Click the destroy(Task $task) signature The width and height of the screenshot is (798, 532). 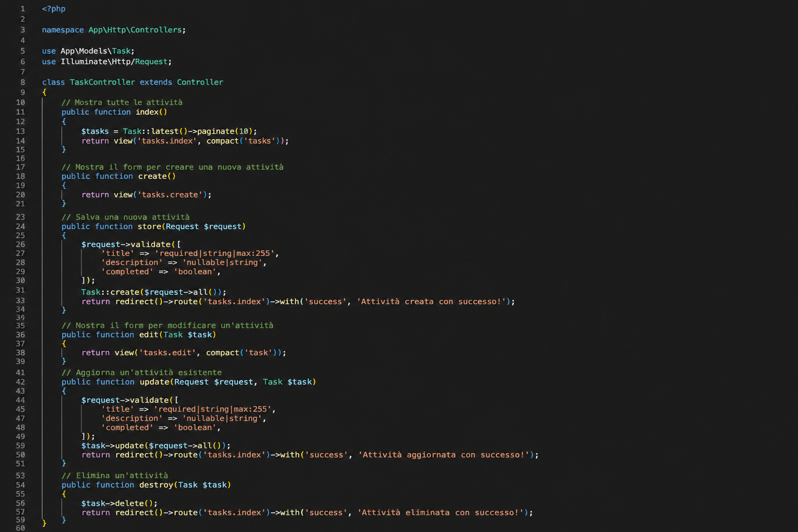click(185, 485)
